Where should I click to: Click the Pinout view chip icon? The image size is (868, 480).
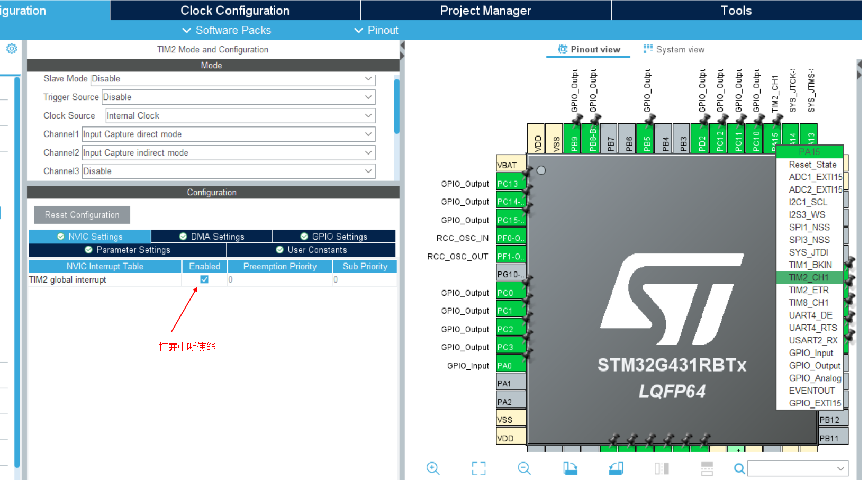click(563, 49)
